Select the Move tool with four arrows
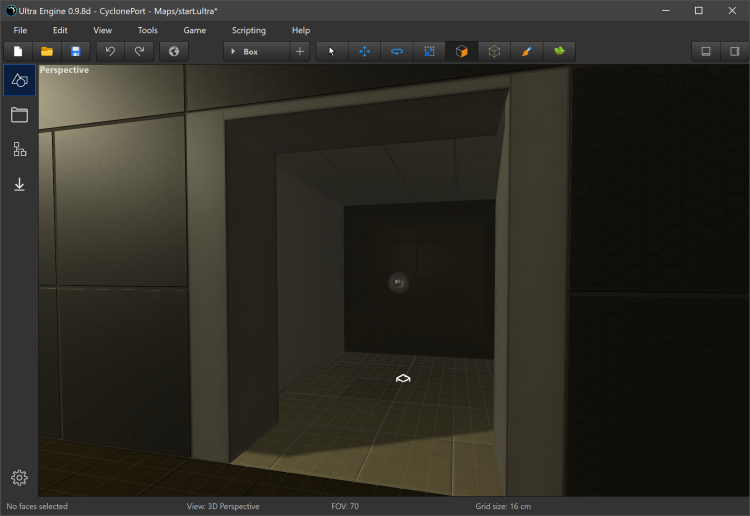The image size is (750, 516). coord(364,51)
